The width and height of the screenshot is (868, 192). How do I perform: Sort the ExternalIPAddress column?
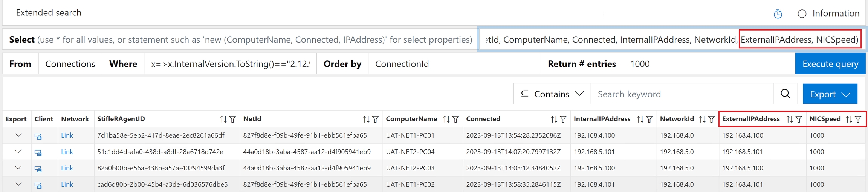790,119
